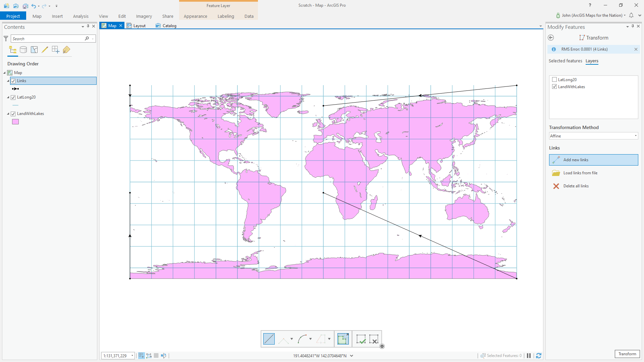Collapse the LandWithLakes layer in Contents

click(x=8, y=114)
